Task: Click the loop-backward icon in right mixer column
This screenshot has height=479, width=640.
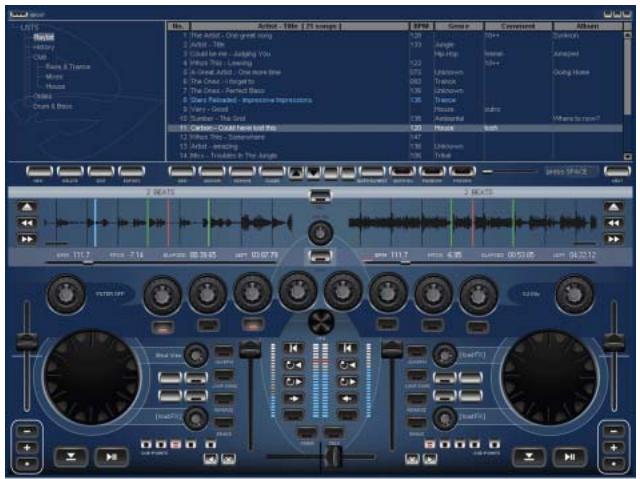Action: coord(347,365)
